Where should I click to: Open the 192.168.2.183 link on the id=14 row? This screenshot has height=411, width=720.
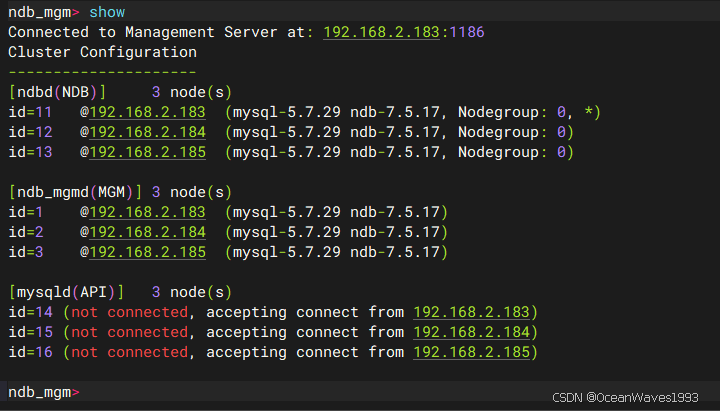coord(472,312)
